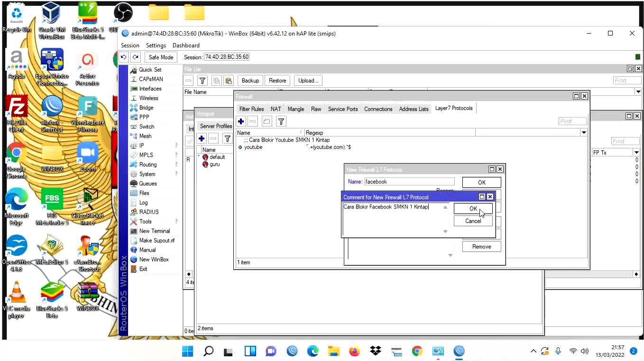Click OK in New Firewall L7 Protocol

pos(482,182)
